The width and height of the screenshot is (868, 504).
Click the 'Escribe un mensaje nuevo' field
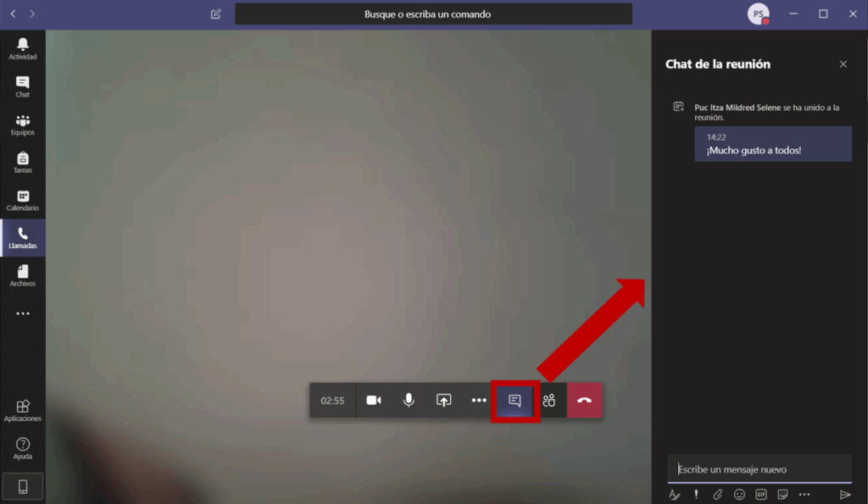[759, 469]
